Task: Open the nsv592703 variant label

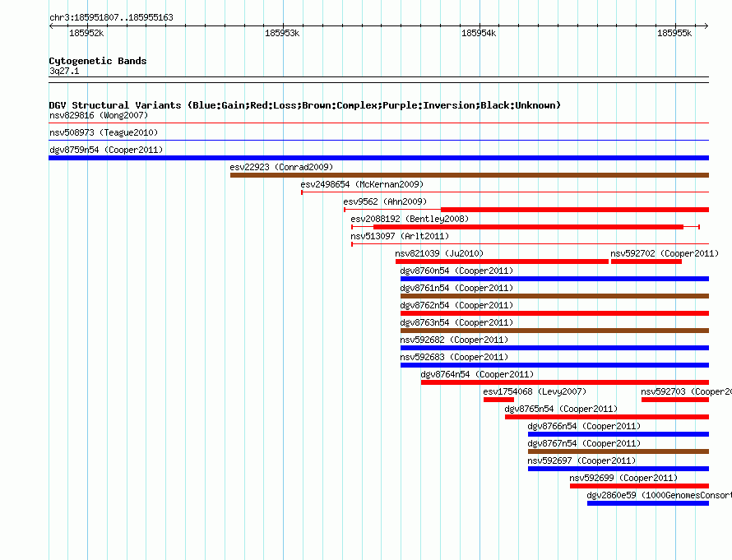Action: click(x=686, y=391)
